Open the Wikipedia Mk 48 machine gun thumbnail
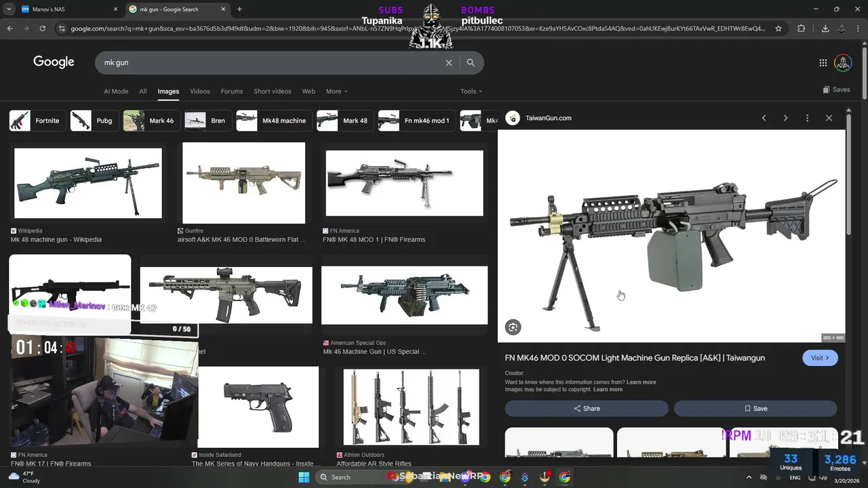 88,183
